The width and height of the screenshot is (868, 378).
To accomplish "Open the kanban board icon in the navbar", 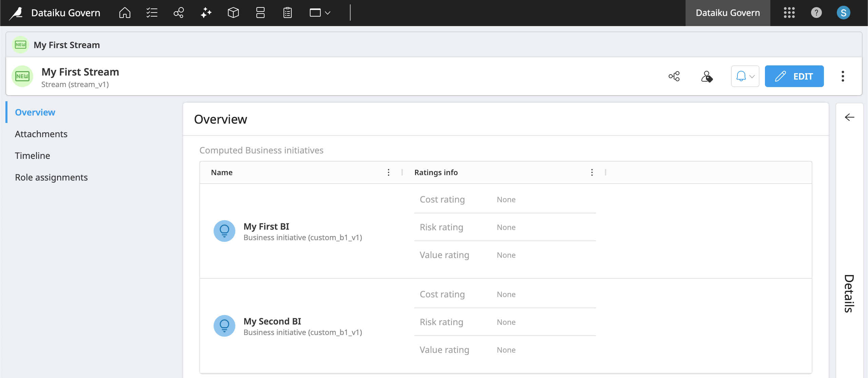I will point(260,13).
